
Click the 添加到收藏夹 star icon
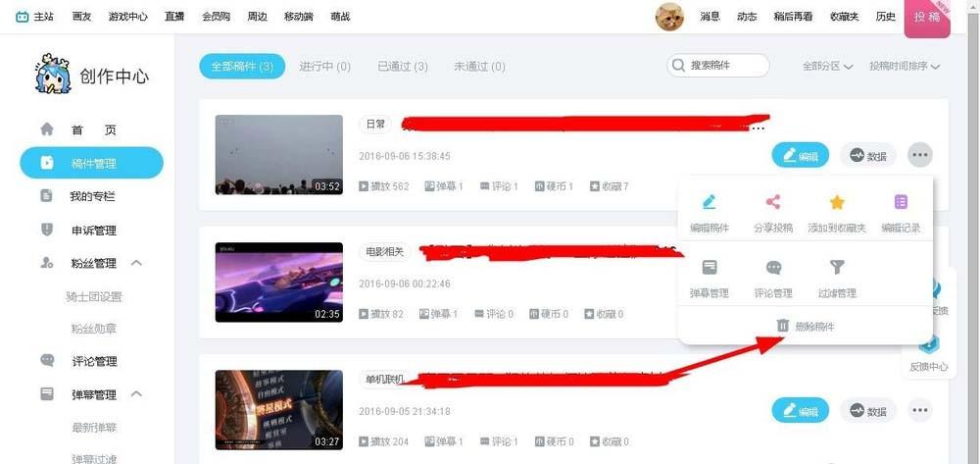click(x=837, y=203)
